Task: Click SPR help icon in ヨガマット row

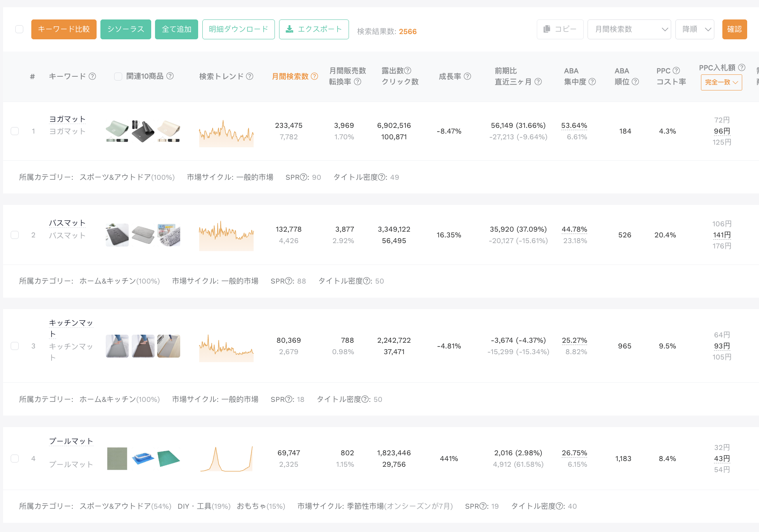Action: (x=304, y=177)
